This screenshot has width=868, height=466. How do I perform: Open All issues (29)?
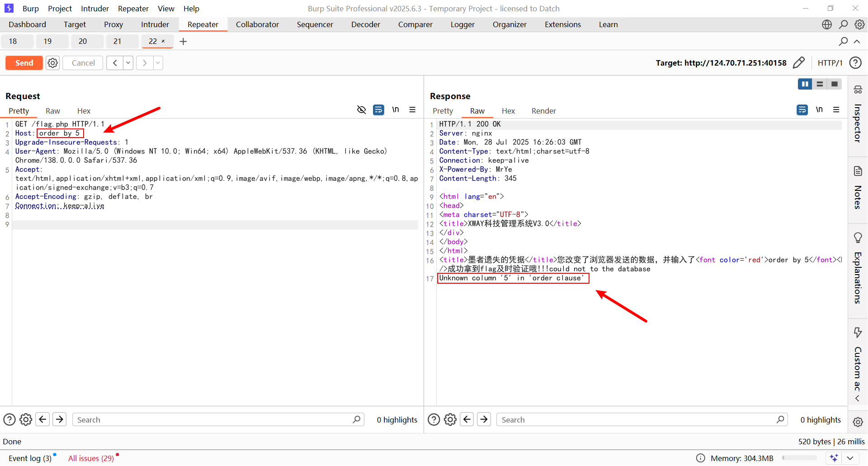click(x=91, y=458)
